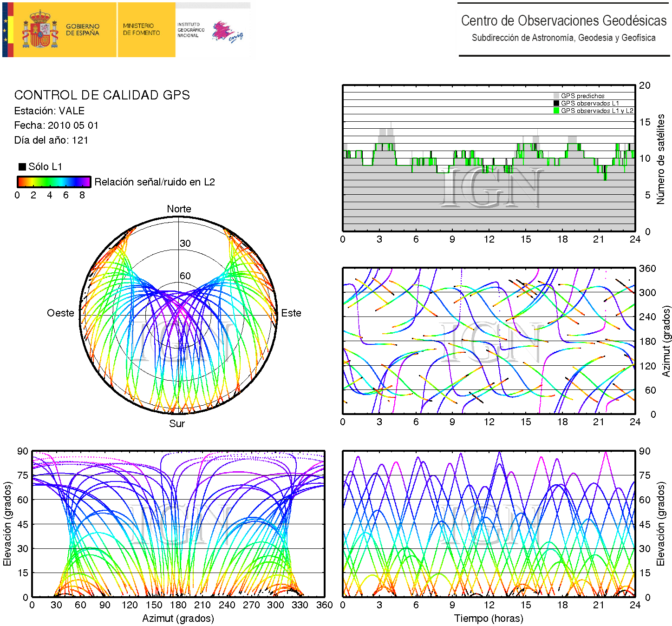
Task: Click the center of the polar sky plot
Action: tap(179, 315)
